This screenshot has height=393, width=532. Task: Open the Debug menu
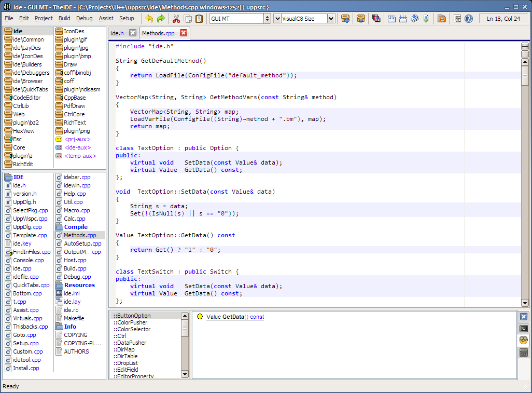[x=84, y=18]
